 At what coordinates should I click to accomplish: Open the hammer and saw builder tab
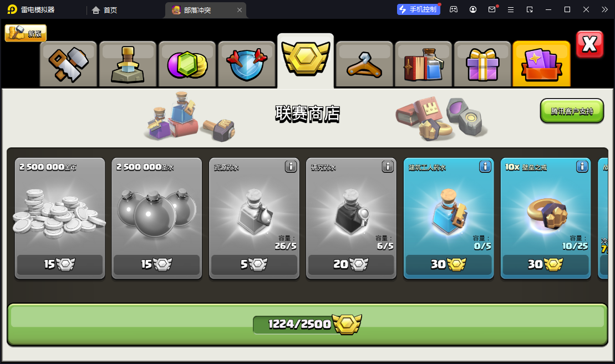(x=68, y=64)
